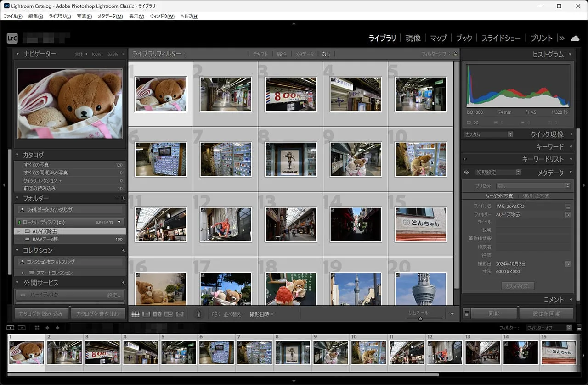Click the 設定を同期 button

(x=546, y=314)
